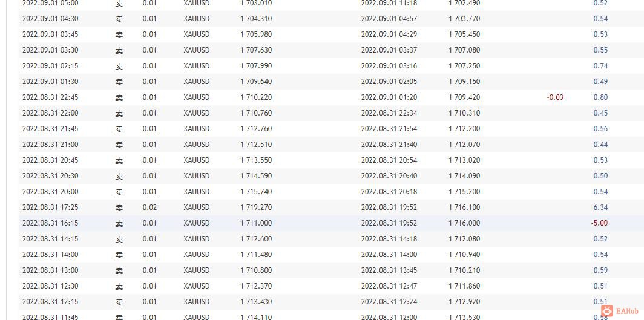Viewport: 644px width, 320px height.
Task: Click open time 2022.08.31 21:00
Action: (50, 145)
